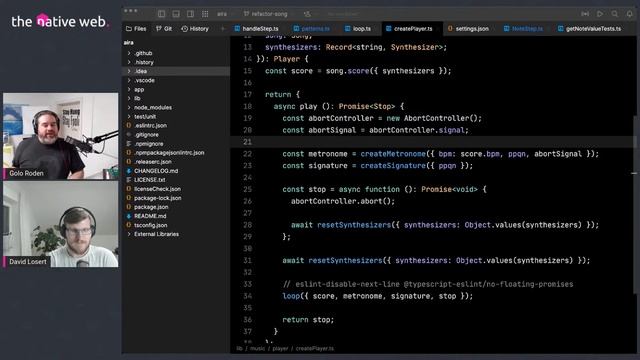This screenshot has width=640, height=360.
Task: Switch to the Files panel tab
Action: tap(136, 29)
